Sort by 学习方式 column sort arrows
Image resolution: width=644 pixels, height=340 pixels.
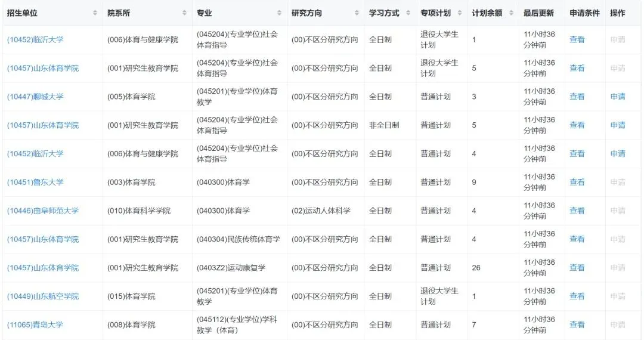(x=408, y=13)
